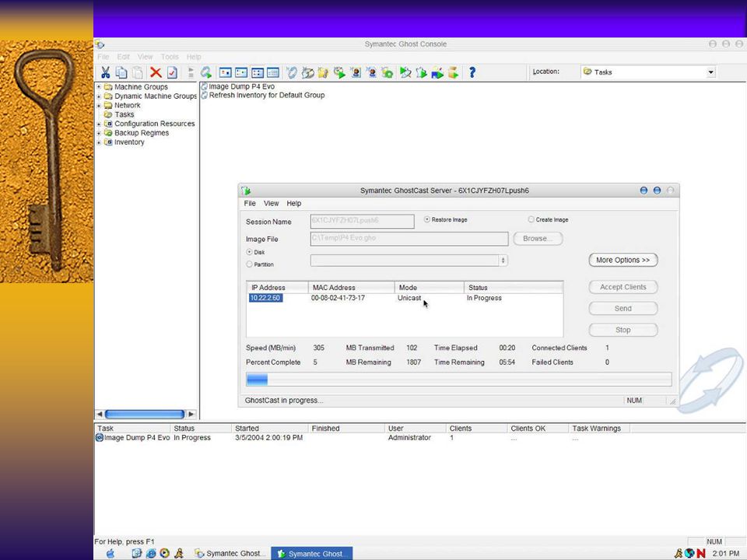747x560 pixels.
Task: Switch to small icons view in toolbar
Action: coord(241,72)
